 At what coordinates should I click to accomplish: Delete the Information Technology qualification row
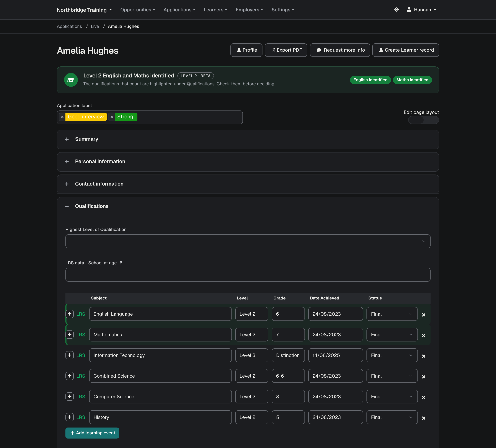pos(424,356)
